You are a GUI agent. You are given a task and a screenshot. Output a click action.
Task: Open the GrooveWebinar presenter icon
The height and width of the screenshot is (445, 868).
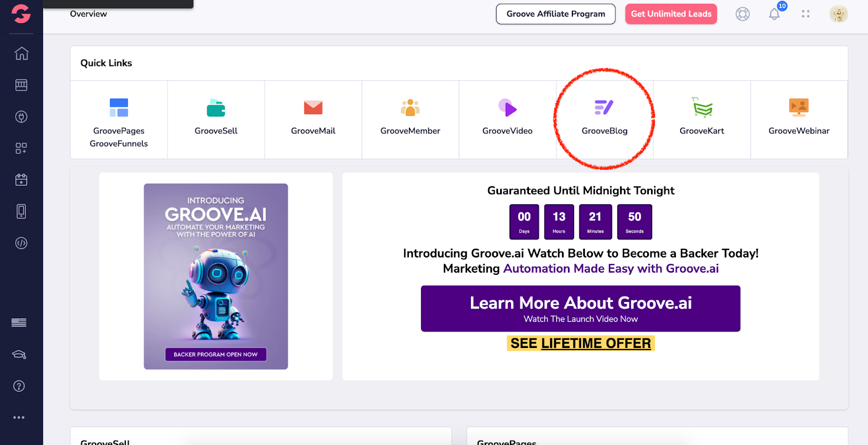(x=799, y=107)
